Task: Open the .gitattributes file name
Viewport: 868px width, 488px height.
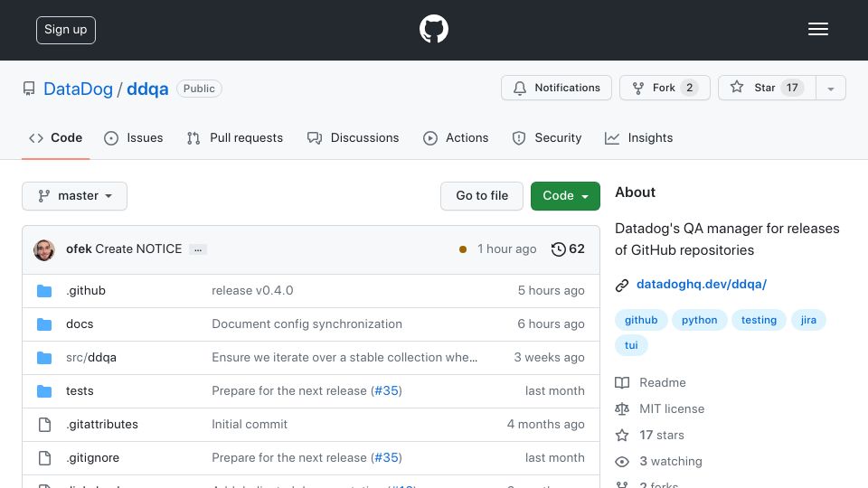Action: (x=102, y=425)
